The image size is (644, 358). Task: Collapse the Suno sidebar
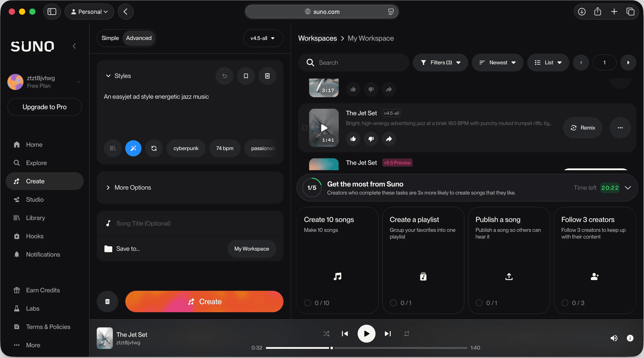click(74, 46)
